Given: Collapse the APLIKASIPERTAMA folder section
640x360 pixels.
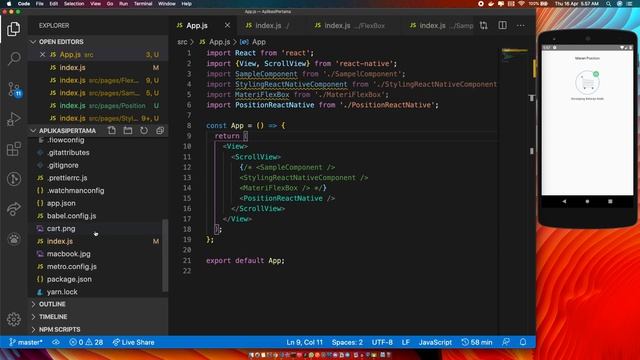Looking at the screenshot, I should click(67, 131).
